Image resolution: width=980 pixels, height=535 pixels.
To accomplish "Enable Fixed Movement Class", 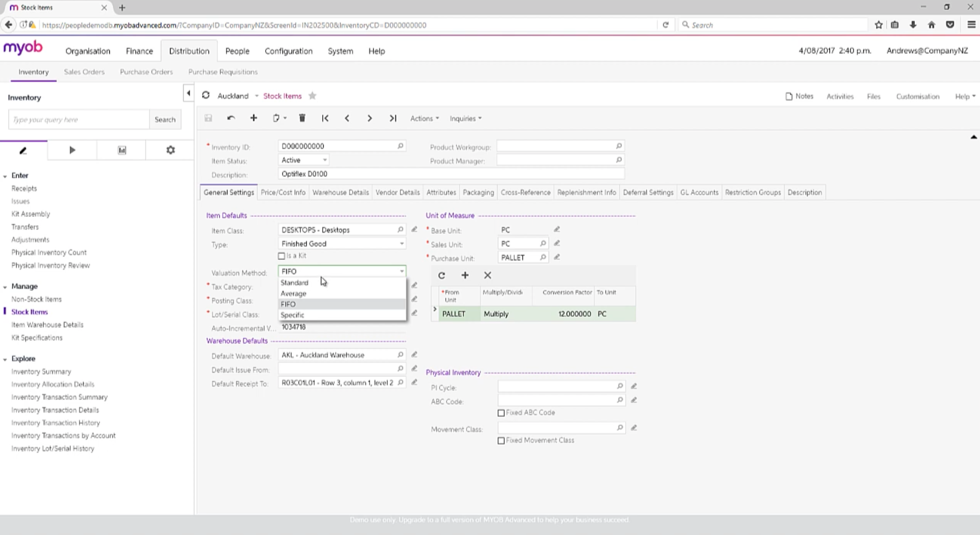I will click(x=501, y=440).
